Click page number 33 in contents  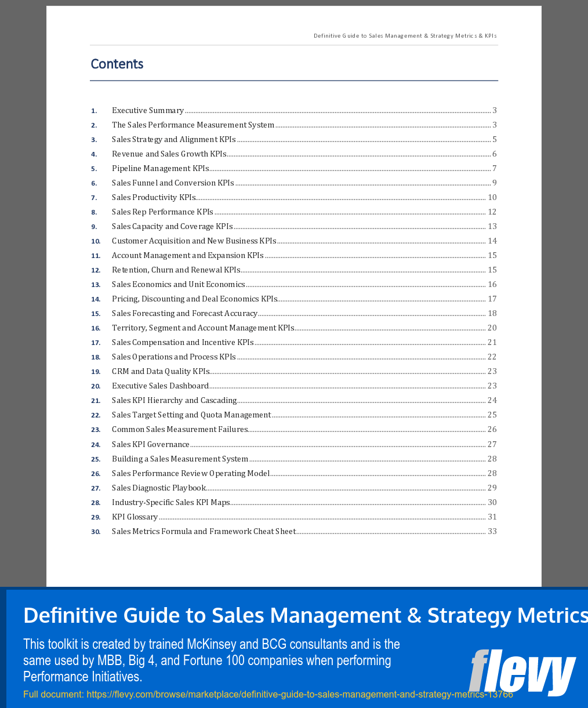(492, 531)
